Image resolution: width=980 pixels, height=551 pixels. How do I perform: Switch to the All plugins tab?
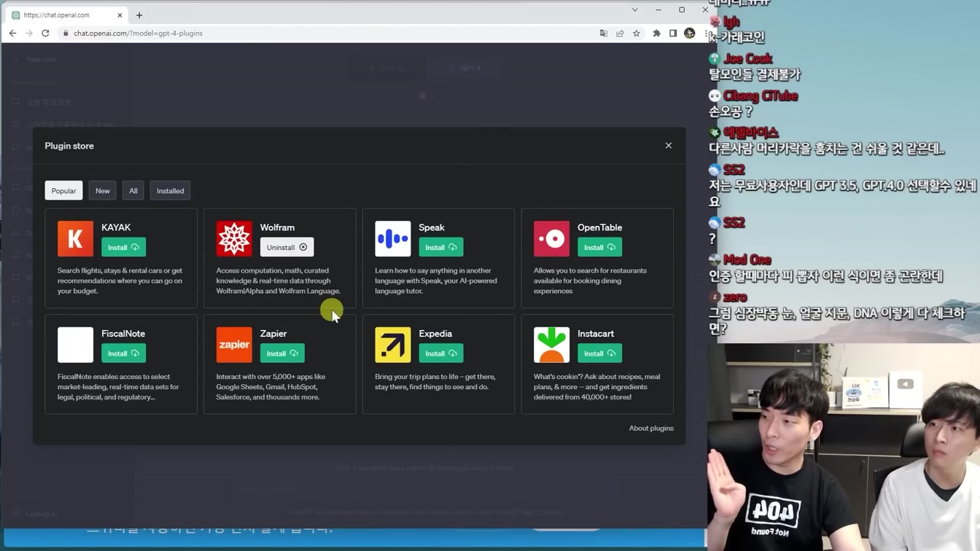(133, 191)
